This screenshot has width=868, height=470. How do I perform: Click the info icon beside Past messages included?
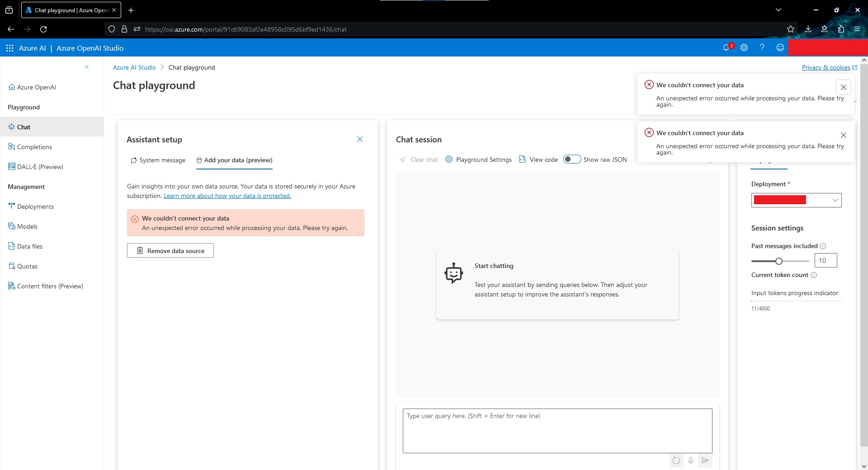823,246
